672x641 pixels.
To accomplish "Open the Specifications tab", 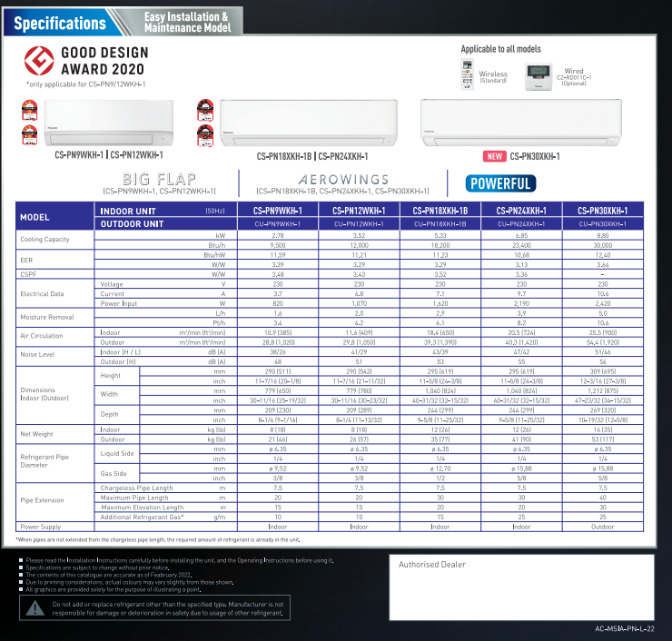I will [60, 23].
